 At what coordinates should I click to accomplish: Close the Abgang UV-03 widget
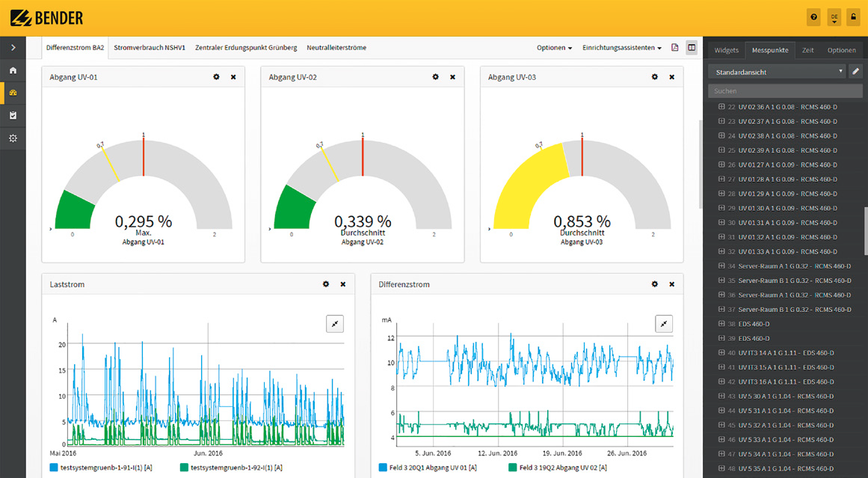point(672,77)
